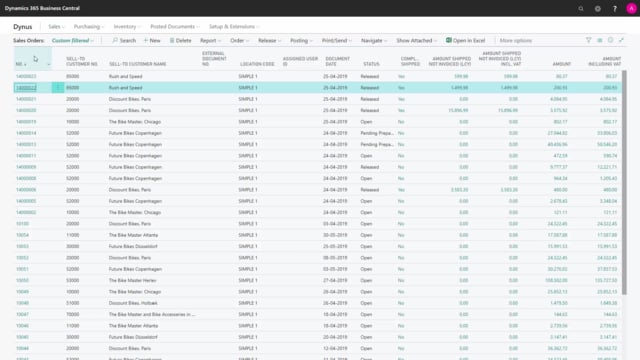Open sales order 14000006
The height and width of the screenshot is (360, 640).
coord(26,190)
